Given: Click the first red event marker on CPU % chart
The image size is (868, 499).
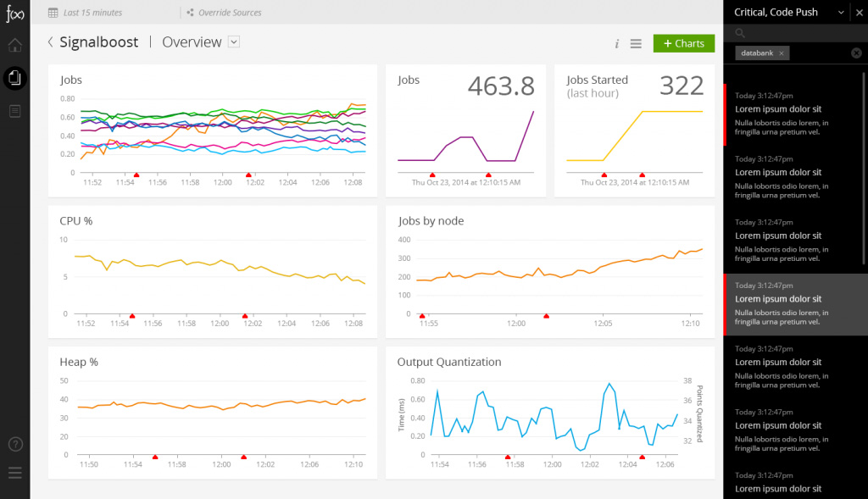Looking at the screenshot, I should tap(132, 315).
